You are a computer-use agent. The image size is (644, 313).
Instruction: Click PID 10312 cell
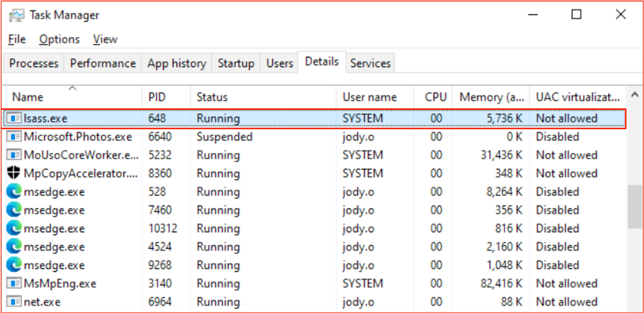(163, 228)
